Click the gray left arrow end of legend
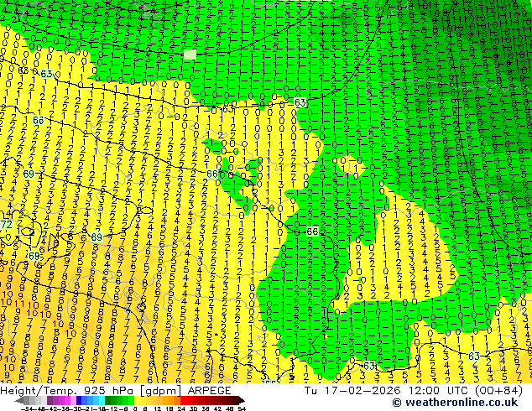Viewport: 532px width, 411px height. pyautogui.click(x=19, y=400)
